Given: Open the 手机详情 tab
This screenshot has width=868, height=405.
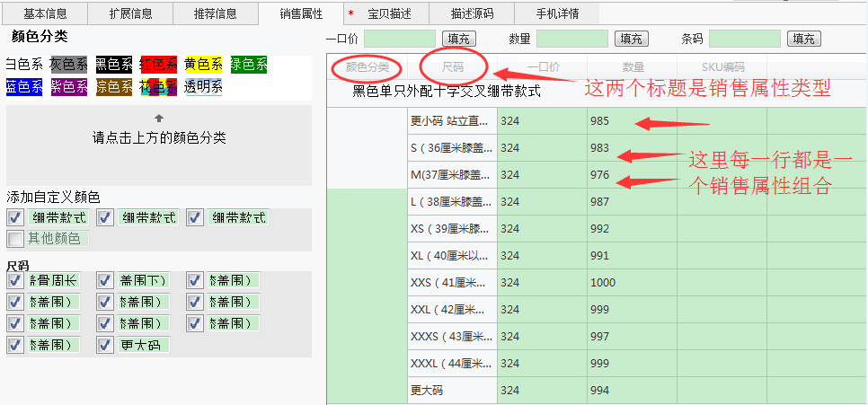Looking at the screenshot, I should pos(557,13).
